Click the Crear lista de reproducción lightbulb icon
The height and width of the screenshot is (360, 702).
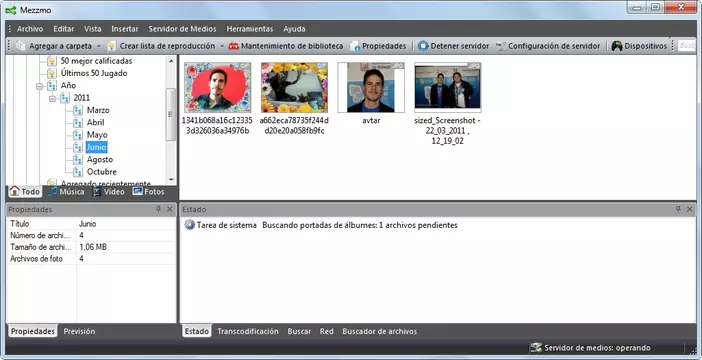click(x=112, y=46)
